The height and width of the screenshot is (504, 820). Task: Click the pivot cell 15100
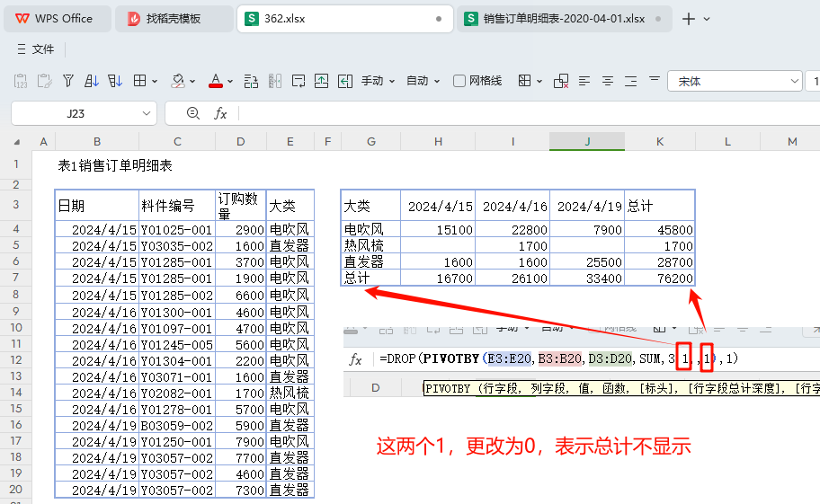pyautogui.click(x=438, y=229)
